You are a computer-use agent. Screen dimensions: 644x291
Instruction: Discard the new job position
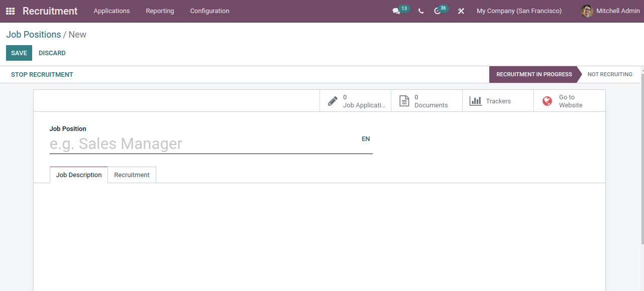pyautogui.click(x=52, y=53)
